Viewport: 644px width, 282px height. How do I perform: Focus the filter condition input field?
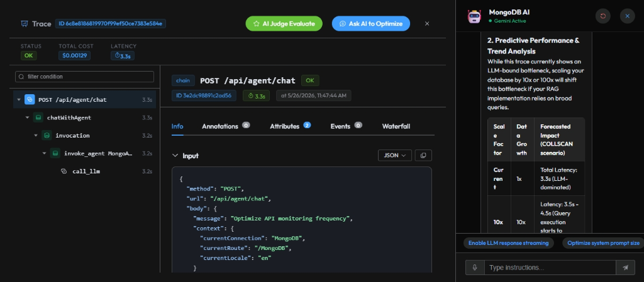(x=85, y=77)
